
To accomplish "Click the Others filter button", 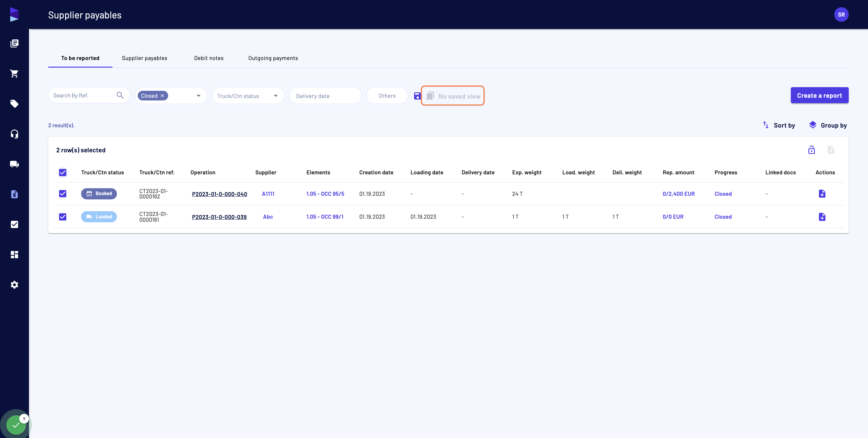I will point(387,96).
